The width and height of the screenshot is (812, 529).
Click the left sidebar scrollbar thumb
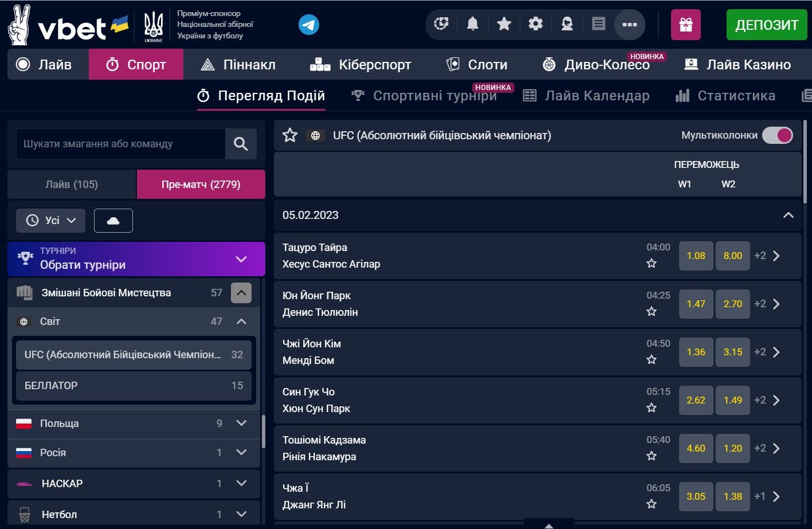[x=263, y=431]
